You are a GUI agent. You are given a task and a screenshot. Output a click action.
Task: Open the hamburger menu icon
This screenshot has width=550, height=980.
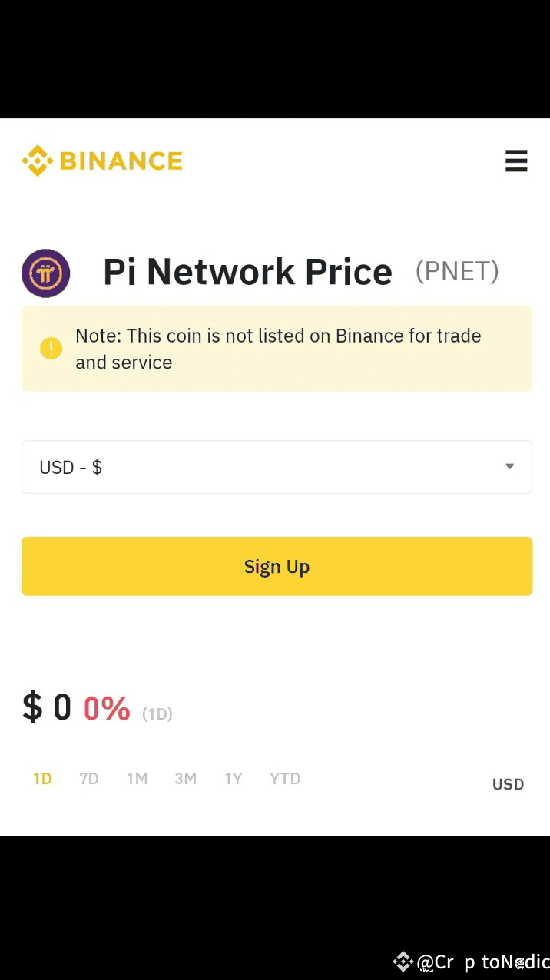[516, 161]
